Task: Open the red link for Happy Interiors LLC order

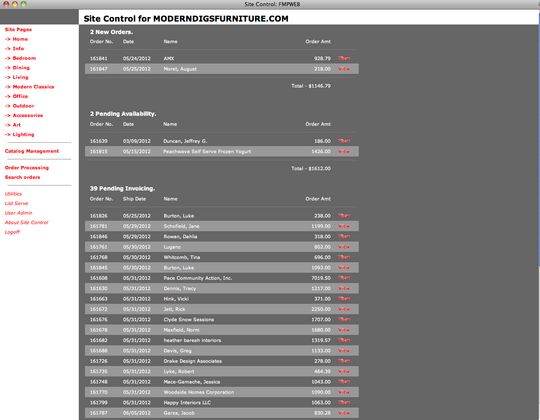Action: click(x=344, y=402)
